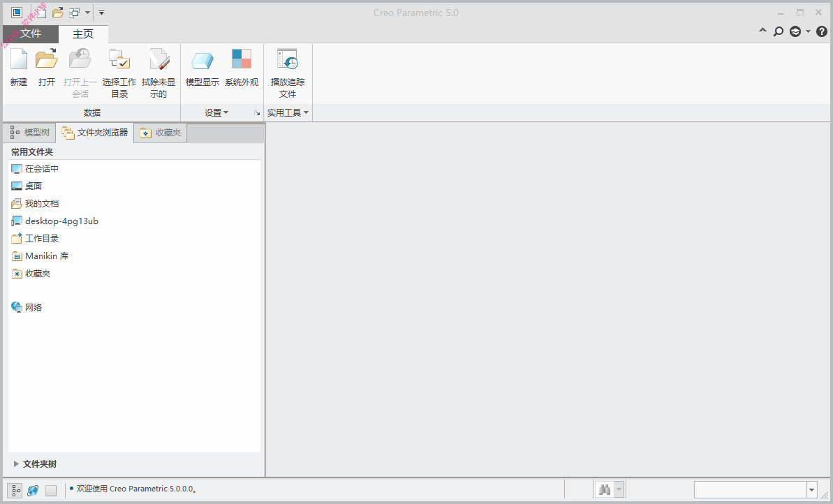
Task: Click the command search magnifier icon
Action: [x=779, y=31]
